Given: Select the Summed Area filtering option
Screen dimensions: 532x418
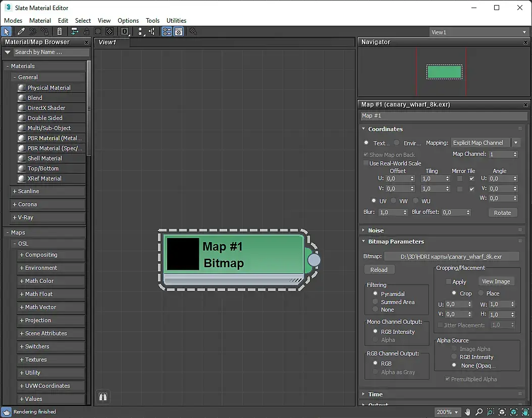Looking at the screenshot, I should click(x=375, y=302).
